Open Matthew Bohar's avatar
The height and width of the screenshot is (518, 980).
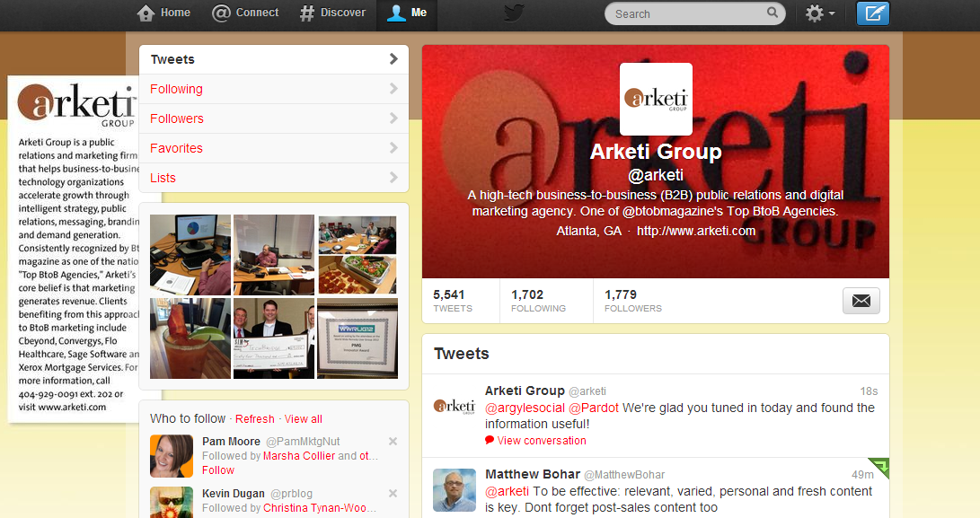click(455, 490)
